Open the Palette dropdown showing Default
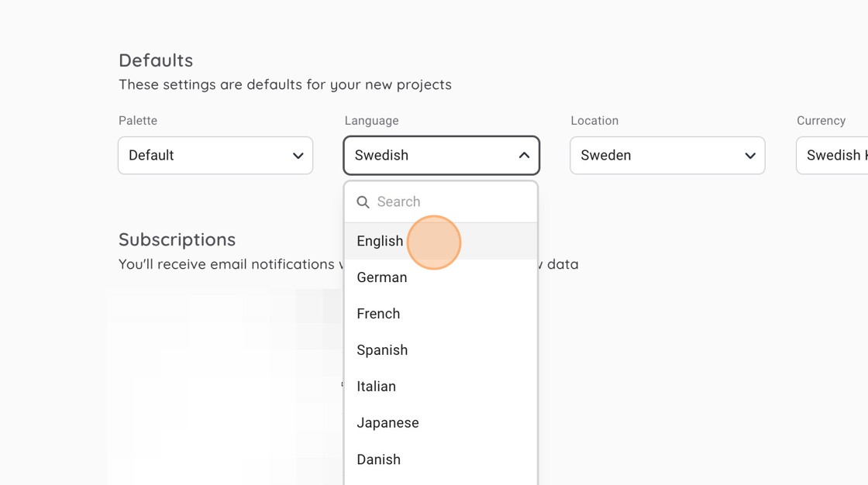868x485 pixels. point(215,156)
